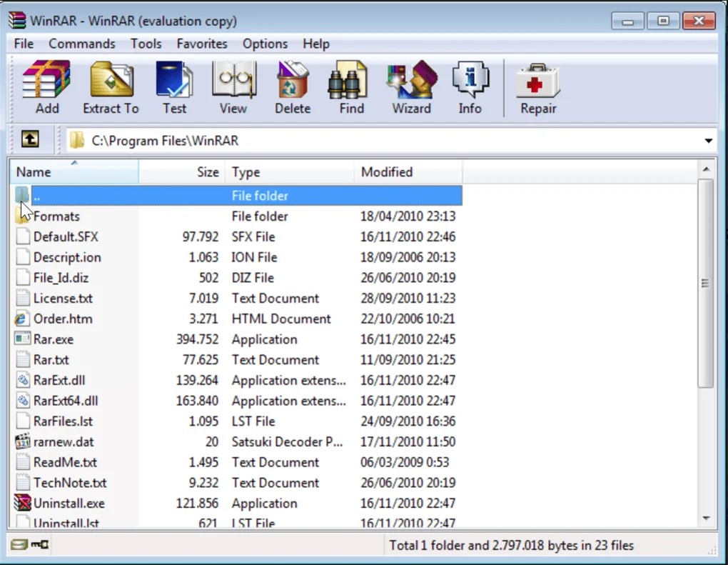
Task: Select the Uninstall.lst file name
Action: 66,523
